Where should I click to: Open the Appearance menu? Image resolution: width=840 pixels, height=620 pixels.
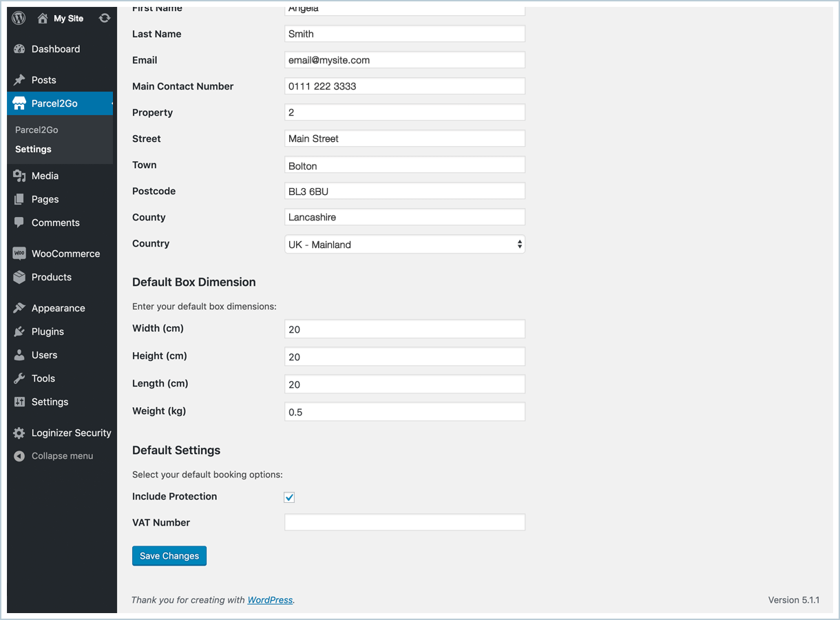(58, 308)
